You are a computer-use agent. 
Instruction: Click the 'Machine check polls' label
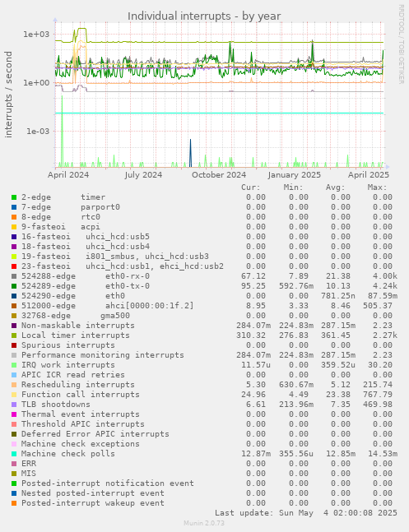click(68, 453)
